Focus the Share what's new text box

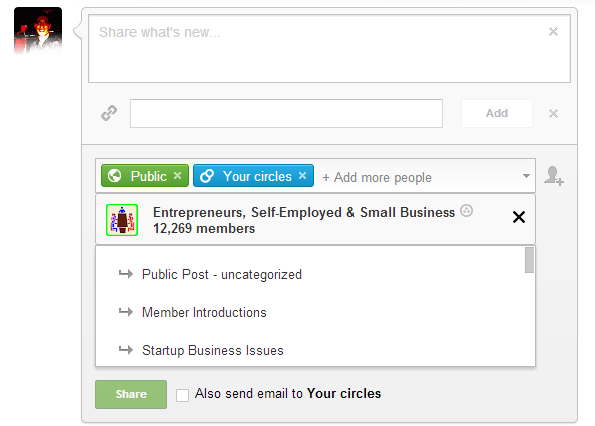pyautogui.click(x=329, y=49)
